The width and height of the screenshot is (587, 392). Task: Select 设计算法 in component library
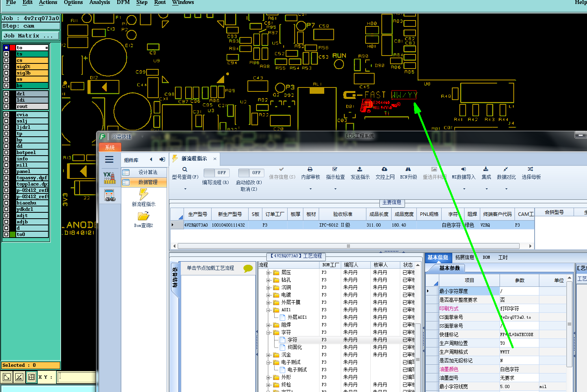(x=144, y=172)
